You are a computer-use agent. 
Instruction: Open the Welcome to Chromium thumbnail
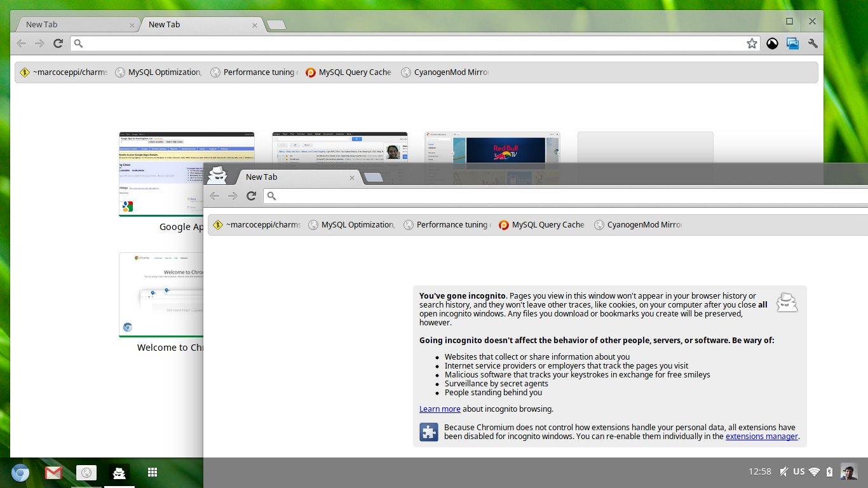(x=161, y=295)
